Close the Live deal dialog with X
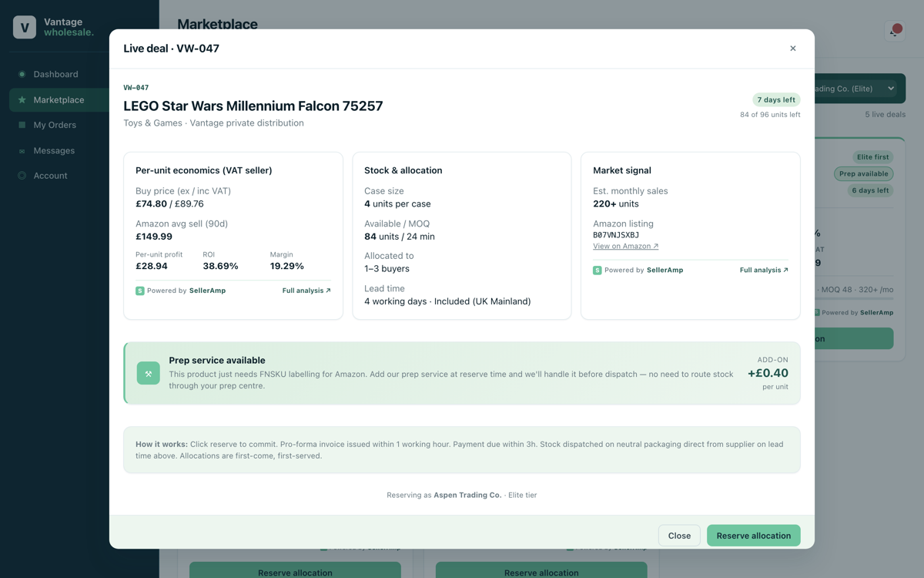This screenshot has width=924, height=578. click(793, 49)
